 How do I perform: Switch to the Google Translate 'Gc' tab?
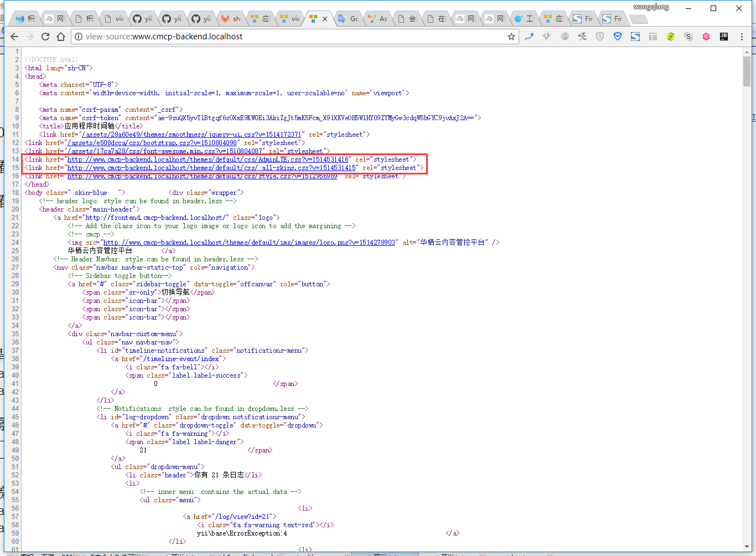349,18
